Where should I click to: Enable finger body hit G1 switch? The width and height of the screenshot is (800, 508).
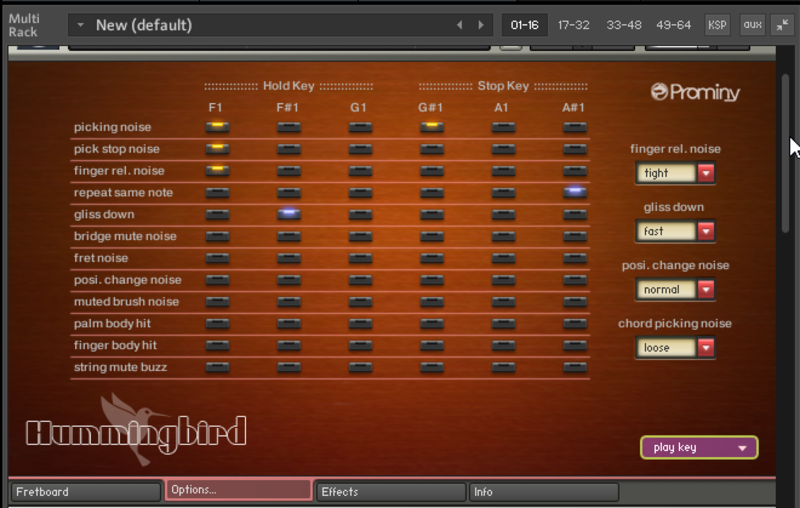pos(360,345)
